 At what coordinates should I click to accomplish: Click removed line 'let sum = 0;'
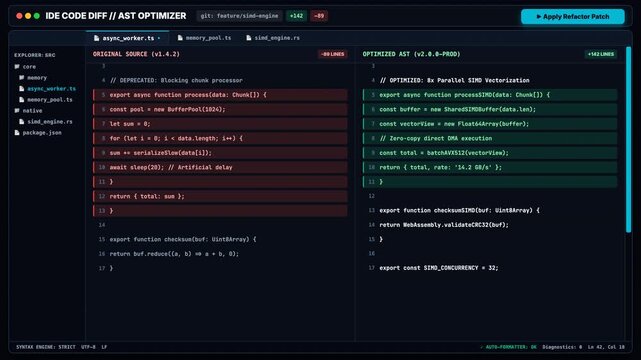[220, 124]
